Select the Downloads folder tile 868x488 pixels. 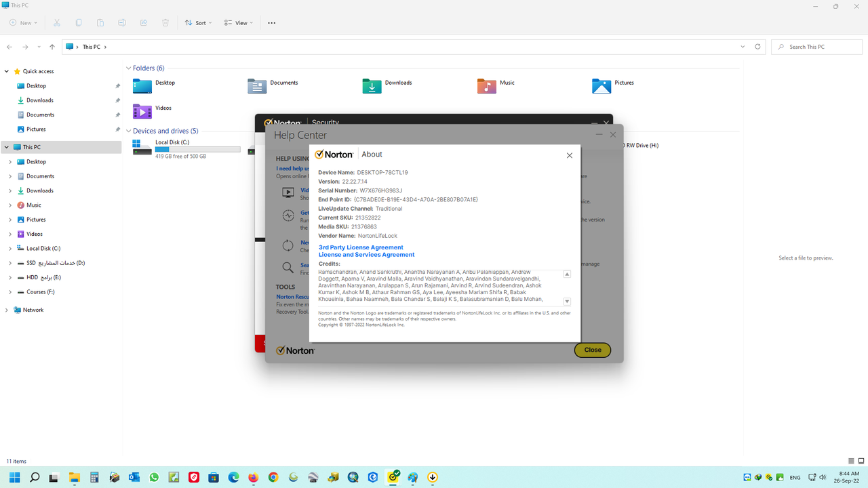click(x=387, y=86)
